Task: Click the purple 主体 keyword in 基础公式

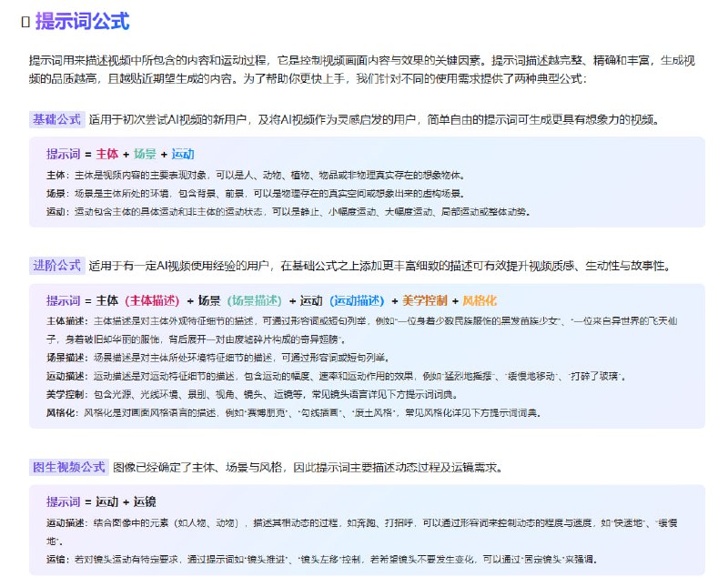Action: 109,156
